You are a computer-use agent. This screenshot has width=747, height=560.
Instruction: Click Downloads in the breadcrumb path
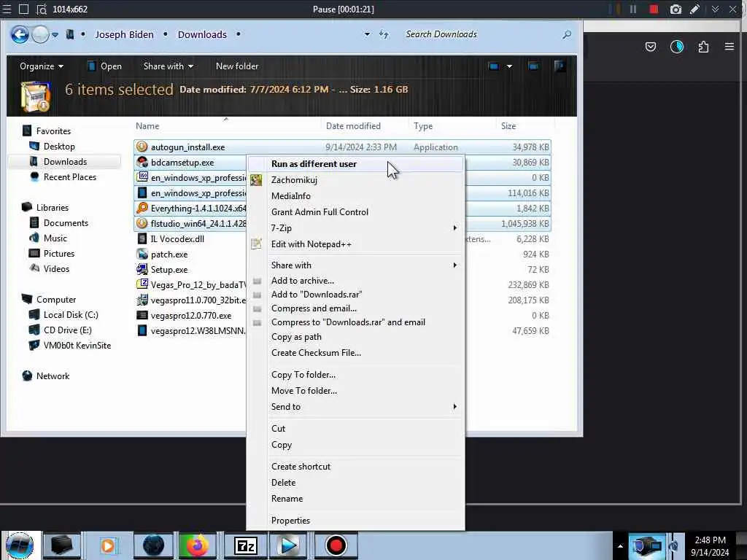pos(202,34)
